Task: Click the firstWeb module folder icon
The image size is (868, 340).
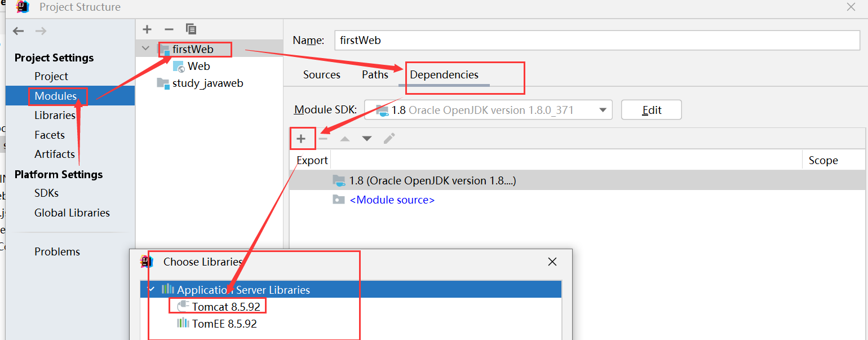Action: (x=163, y=50)
